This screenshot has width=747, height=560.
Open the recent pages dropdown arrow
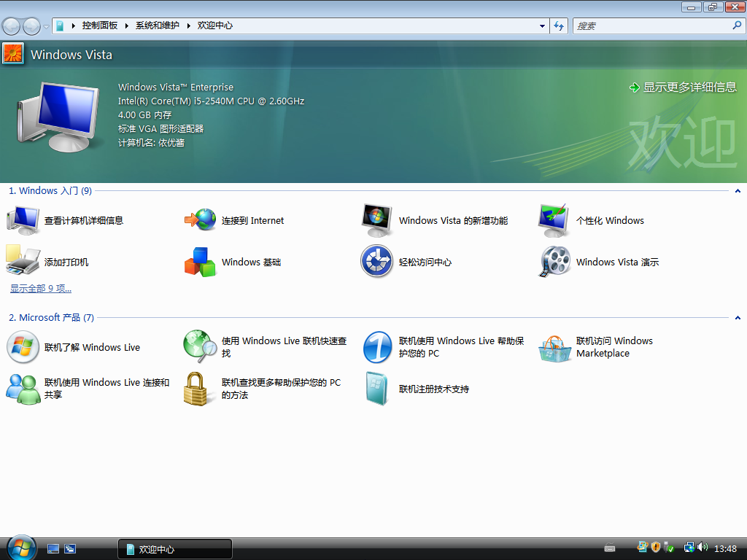(x=46, y=27)
